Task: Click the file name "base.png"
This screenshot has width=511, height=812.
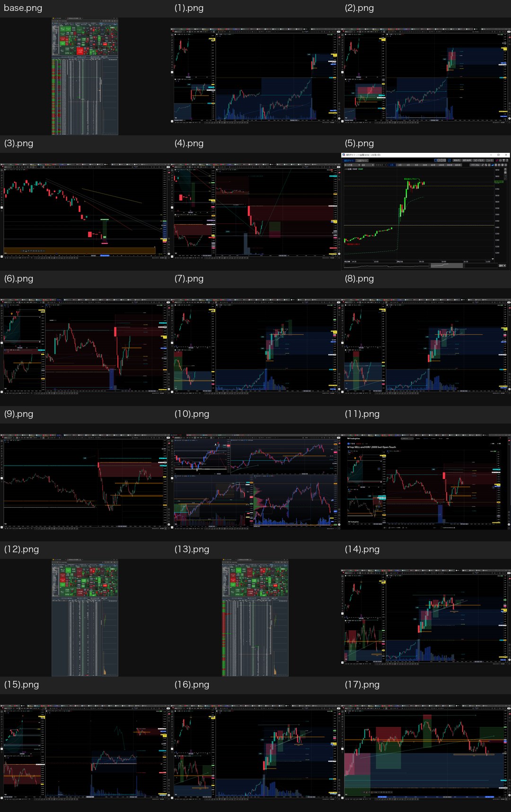Action: point(23,8)
